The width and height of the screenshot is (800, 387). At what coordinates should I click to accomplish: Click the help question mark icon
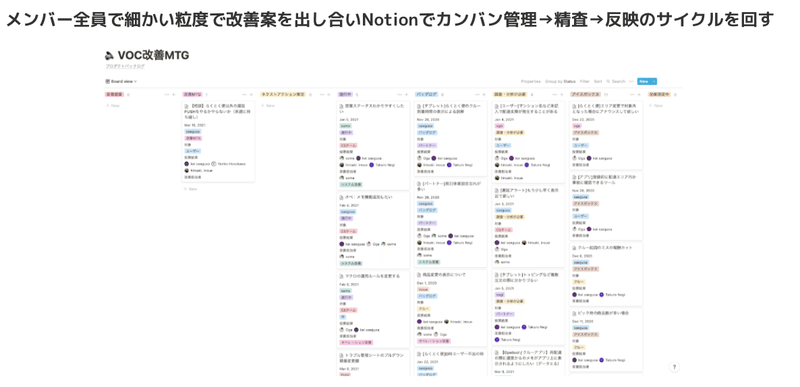tap(674, 367)
